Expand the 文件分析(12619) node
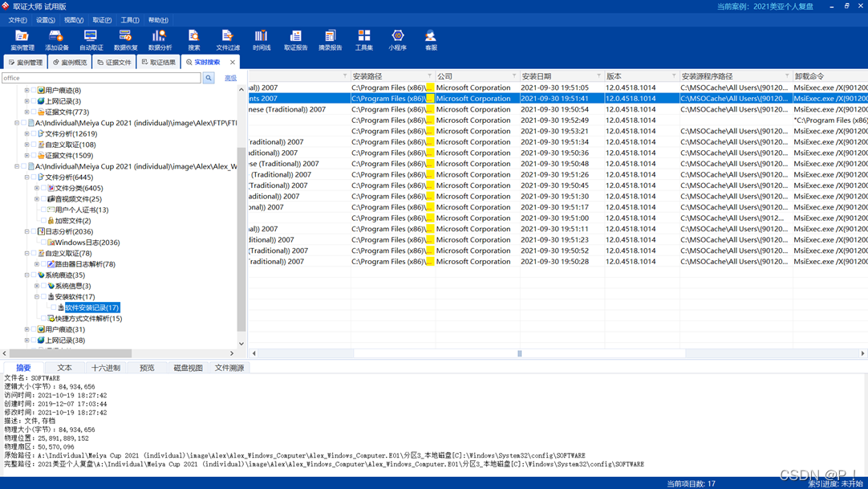868x489 pixels. click(x=26, y=133)
